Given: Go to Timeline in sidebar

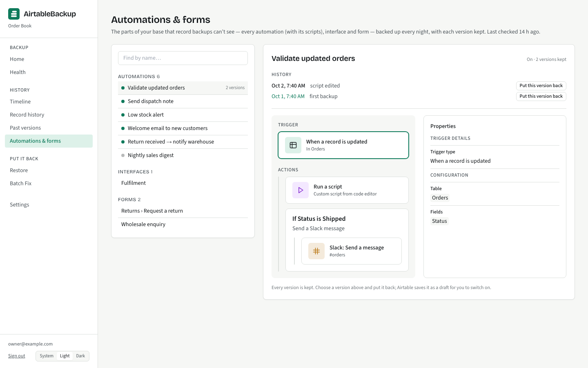Looking at the screenshot, I should tap(49, 102).
